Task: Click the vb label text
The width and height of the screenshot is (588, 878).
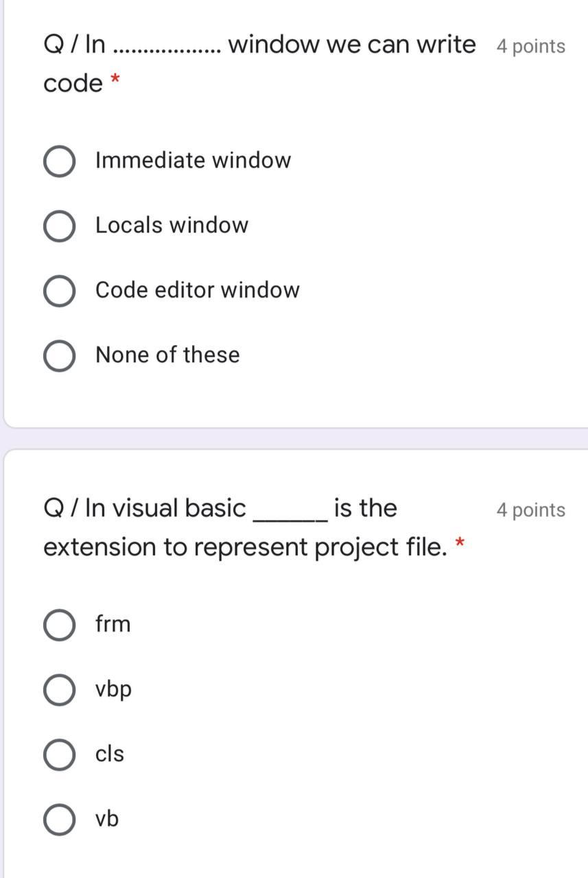Action: point(106,818)
